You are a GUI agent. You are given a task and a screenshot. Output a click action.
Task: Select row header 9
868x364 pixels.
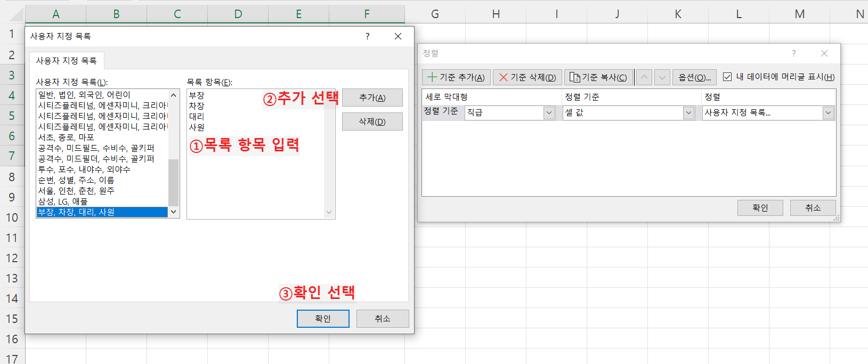[12, 198]
